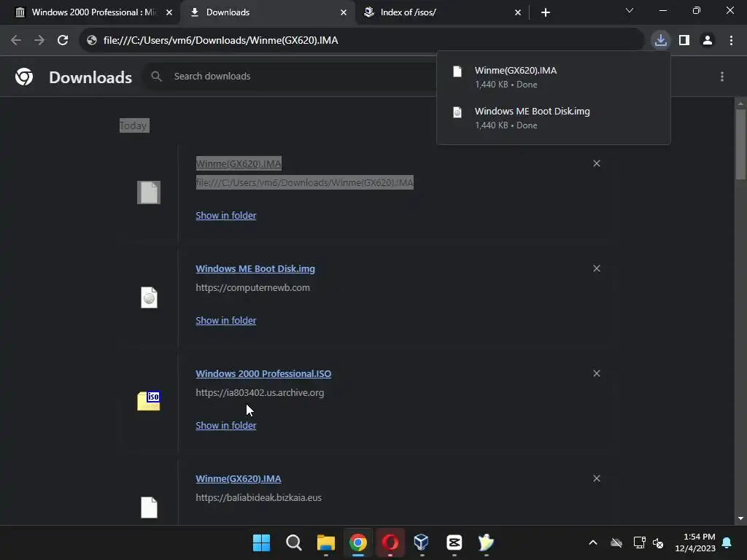Click the https://computernewb.com source URL

tap(253, 287)
